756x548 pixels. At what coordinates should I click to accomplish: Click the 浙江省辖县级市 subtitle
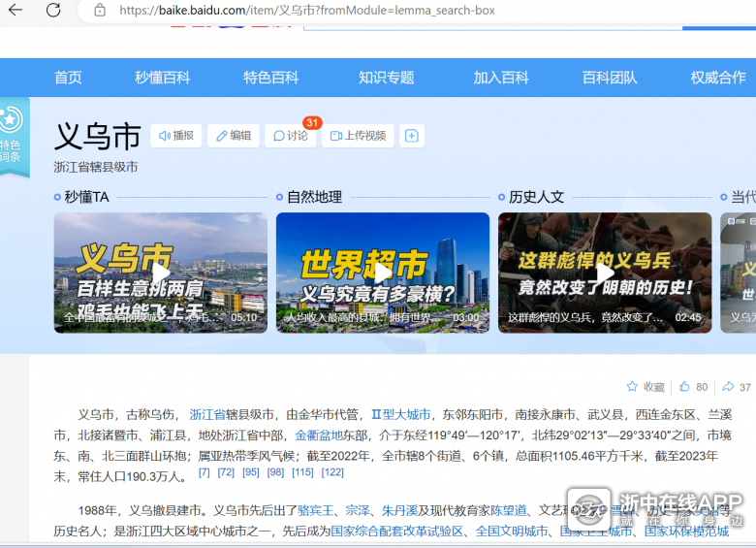click(x=96, y=167)
